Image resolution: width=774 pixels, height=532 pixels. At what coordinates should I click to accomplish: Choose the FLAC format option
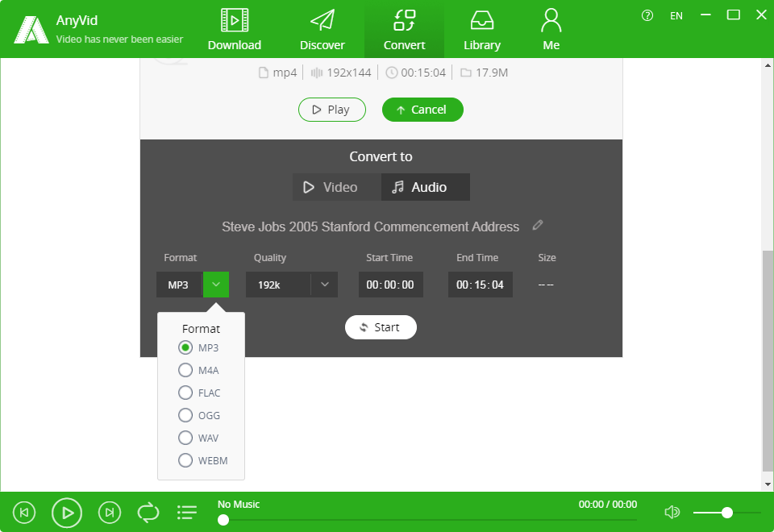pyautogui.click(x=185, y=393)
